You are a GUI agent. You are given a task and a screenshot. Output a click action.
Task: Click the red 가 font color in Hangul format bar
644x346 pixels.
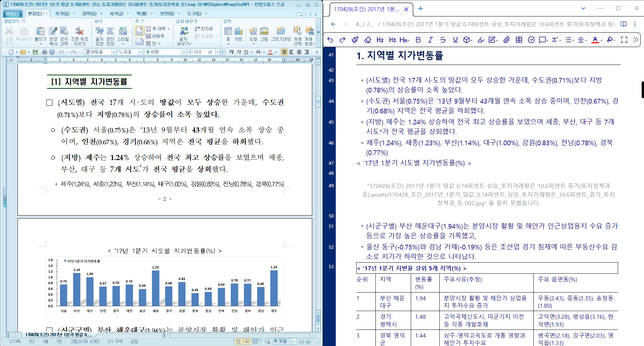coord(270,52)
